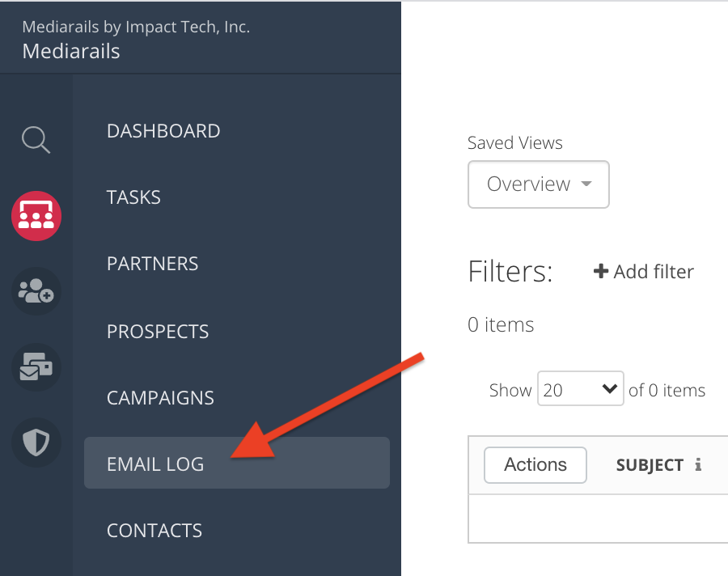The image size is (728, 576).
Task: Expand the Show items-per-page dropdown
Action: [580, 391]
